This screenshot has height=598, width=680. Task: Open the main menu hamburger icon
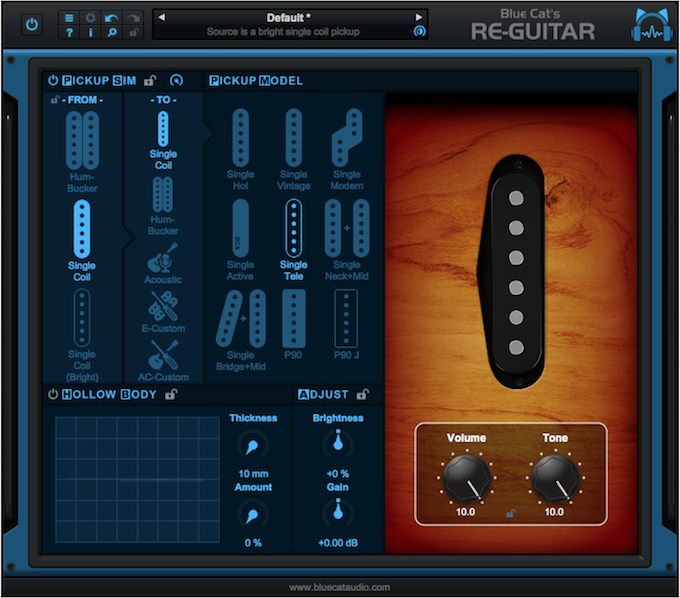pos(69,18)
